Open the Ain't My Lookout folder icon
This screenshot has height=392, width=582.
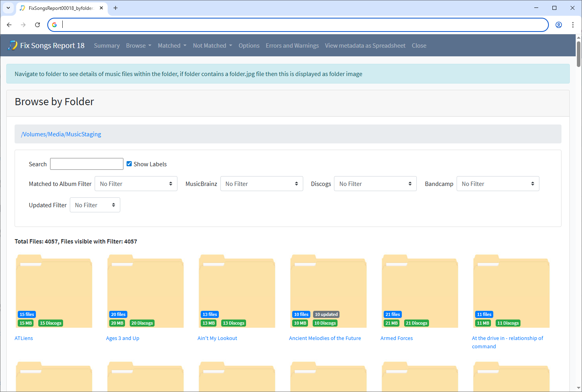(237, 291)
